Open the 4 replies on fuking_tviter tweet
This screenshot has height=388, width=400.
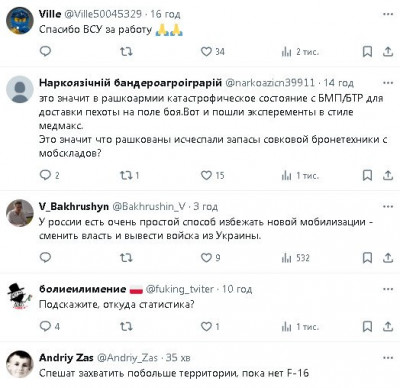[49, 326]
